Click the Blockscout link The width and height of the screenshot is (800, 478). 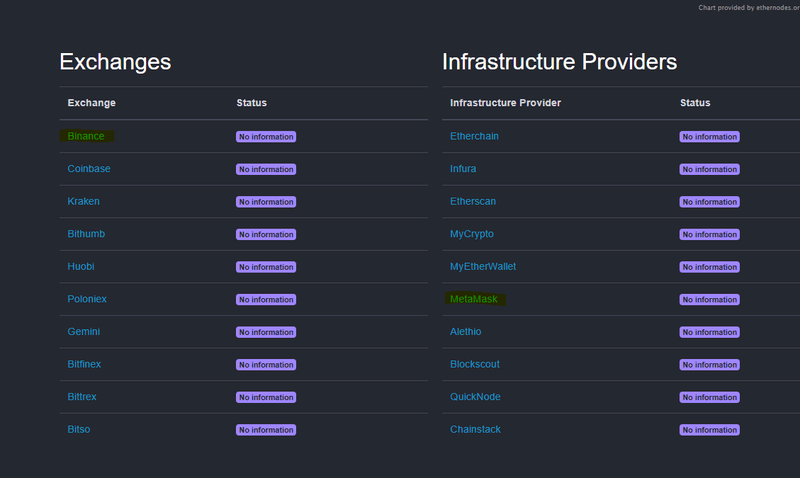point(475,365)
